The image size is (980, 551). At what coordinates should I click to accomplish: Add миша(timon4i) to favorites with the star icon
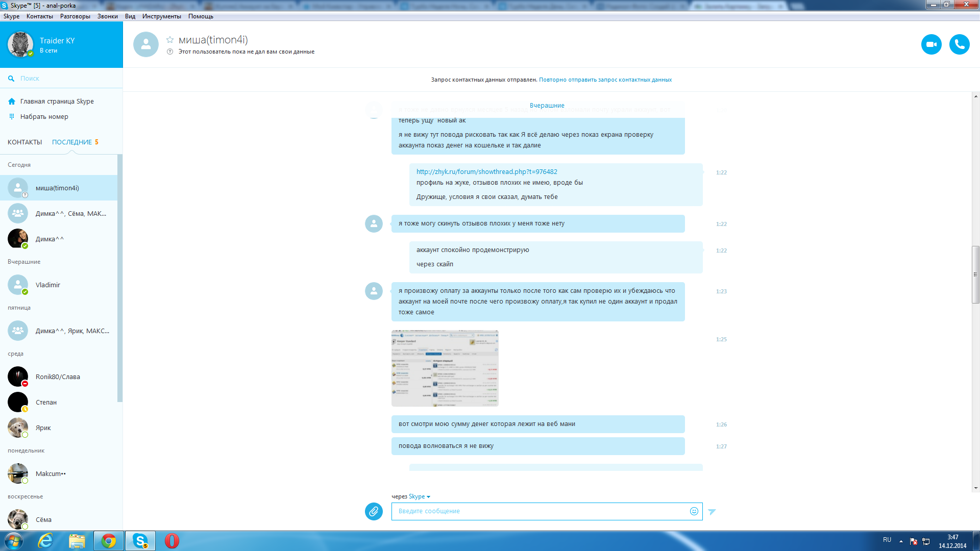[x=170, y=40]
